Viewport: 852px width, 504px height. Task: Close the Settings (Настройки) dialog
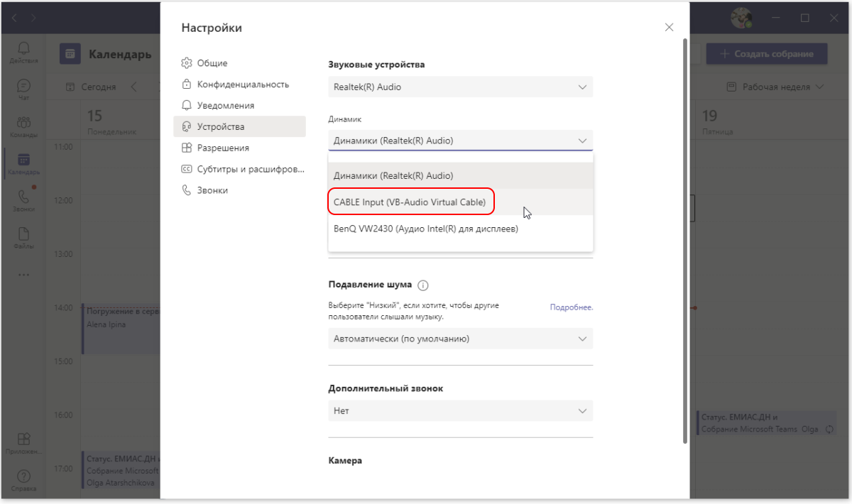(x=669, y=27)
